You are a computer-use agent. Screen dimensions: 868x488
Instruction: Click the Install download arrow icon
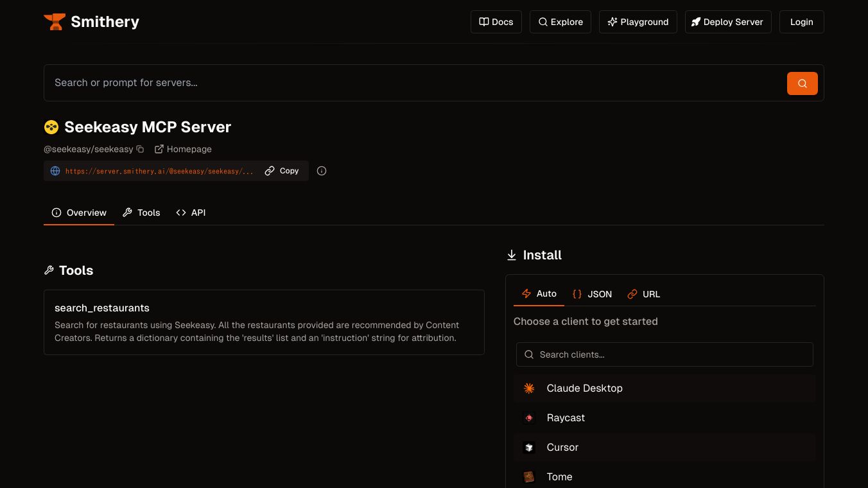click(512, 256)
